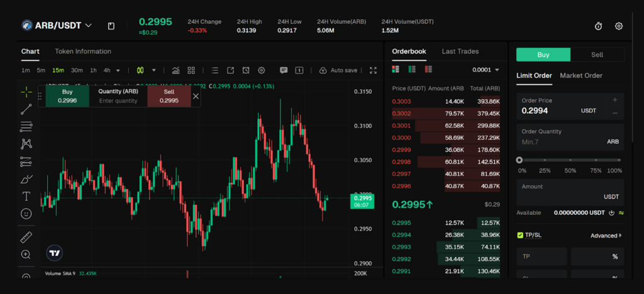
Task: Open the emoji icons tool
Action: (x=26, y=214)
